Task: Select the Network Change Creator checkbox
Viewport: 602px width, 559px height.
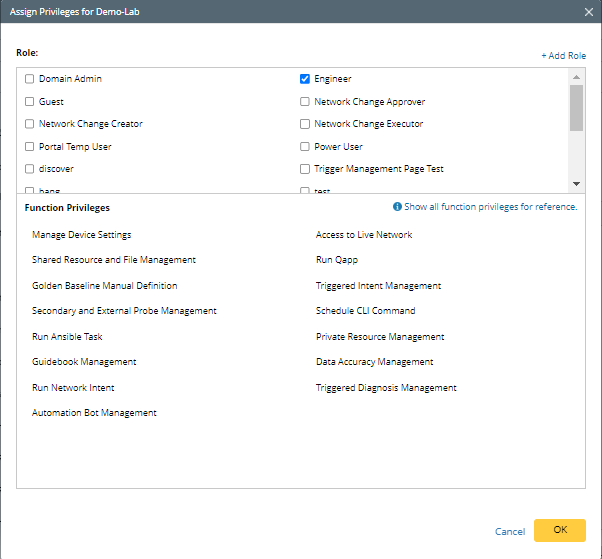Action: pos(30,124)
